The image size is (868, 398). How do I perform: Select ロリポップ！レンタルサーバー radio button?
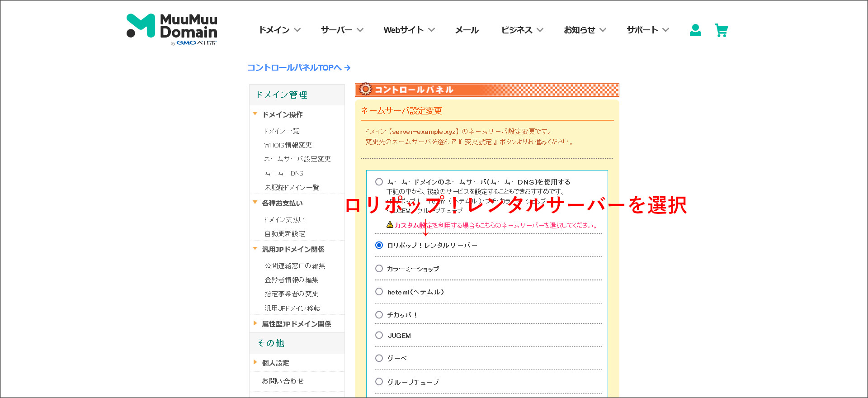pos(379,245)
